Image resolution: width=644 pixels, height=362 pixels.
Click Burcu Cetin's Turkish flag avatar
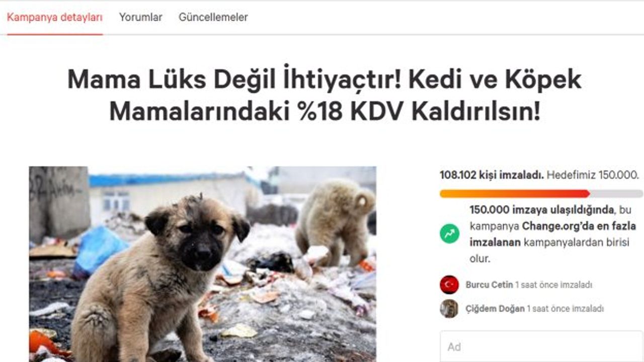(449, 285)
